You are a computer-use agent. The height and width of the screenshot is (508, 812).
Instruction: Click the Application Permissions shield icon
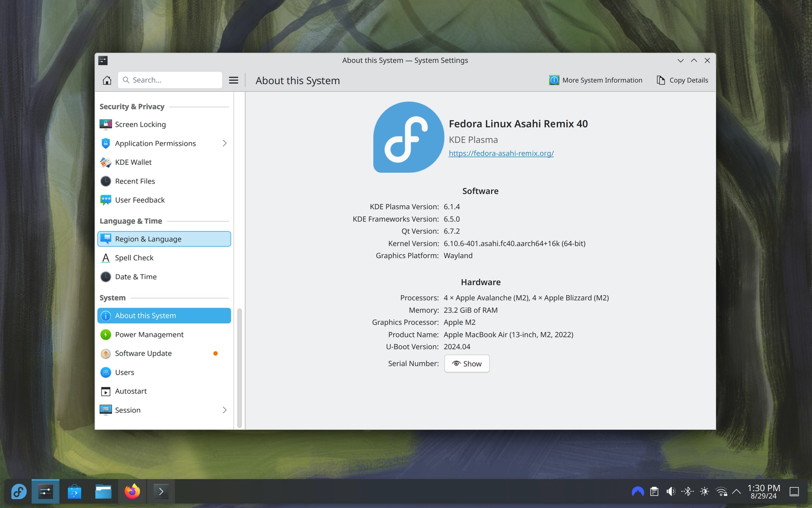[x=105, y=143]
